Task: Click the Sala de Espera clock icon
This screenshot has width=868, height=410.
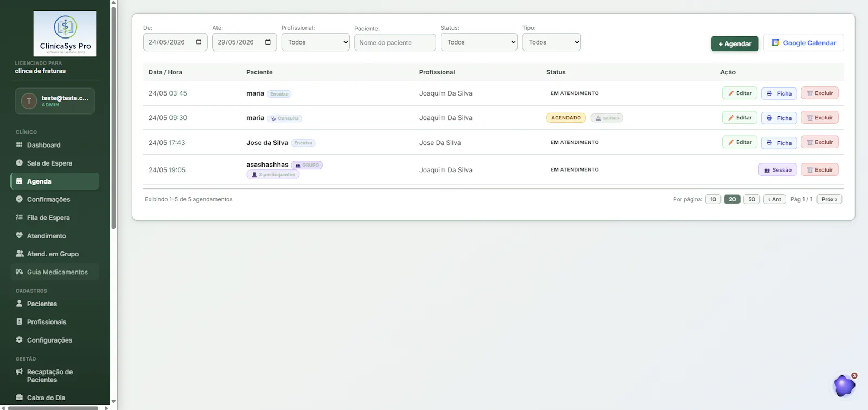Action: click(x=20, y=163)
